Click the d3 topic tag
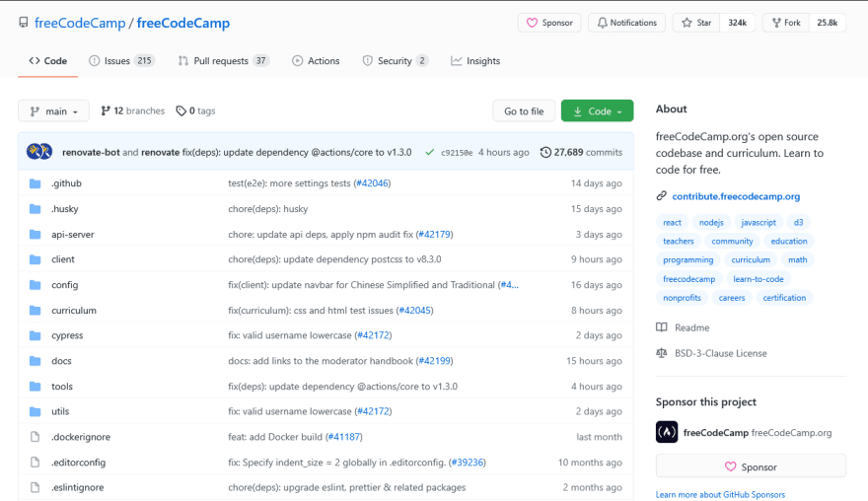Viewport: 868px width, 501px height. (x=798, y=222)
